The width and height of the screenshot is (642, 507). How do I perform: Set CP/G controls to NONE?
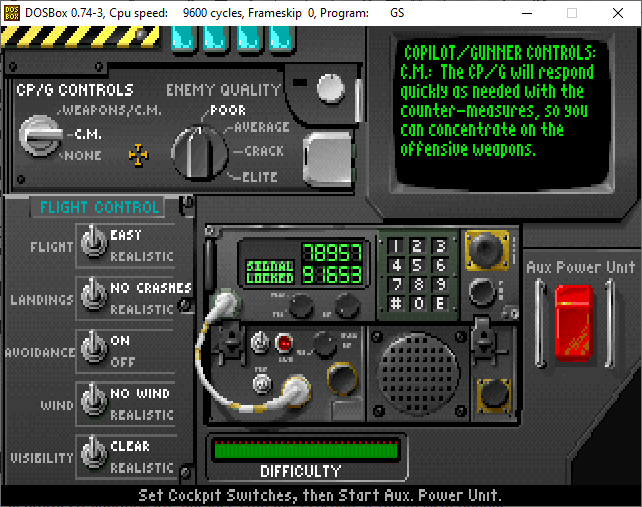(83, 156)
